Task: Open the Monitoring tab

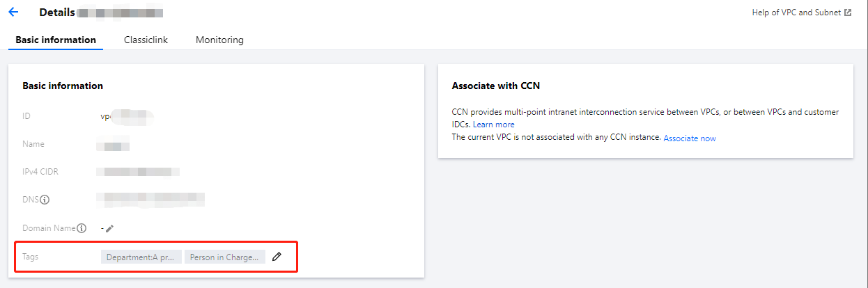Action: point(219,40)
